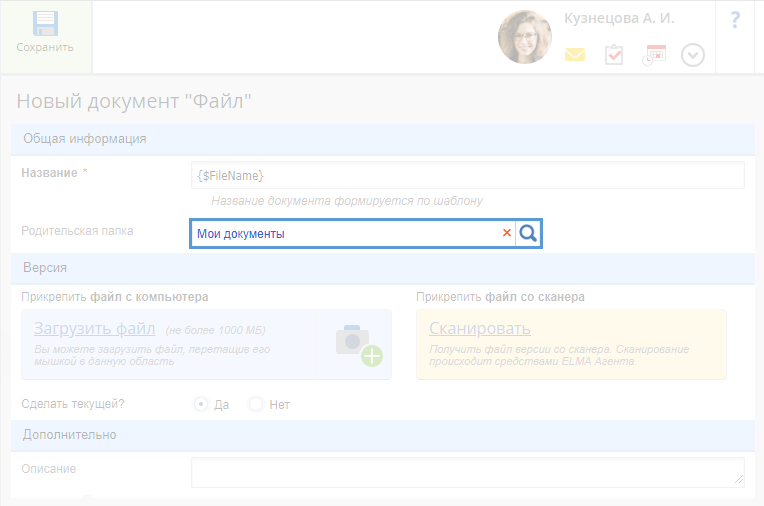Click the user avatar photo
764x506 pixels.
pos(524,37)
